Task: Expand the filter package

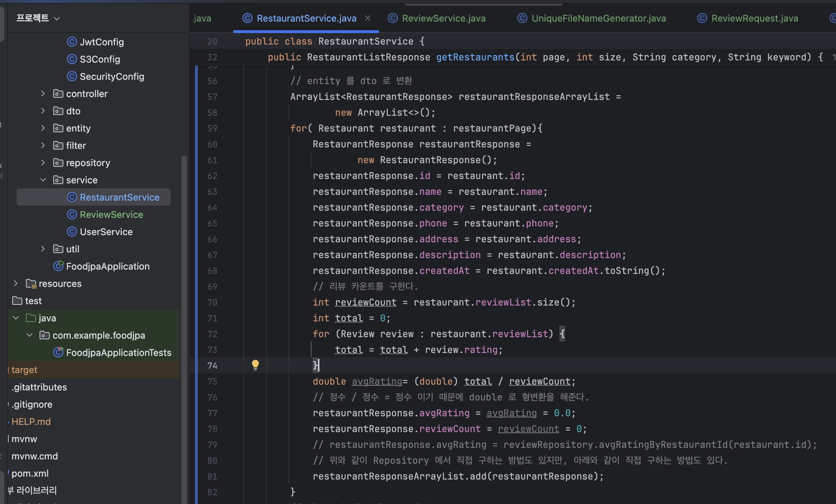Action: coord(43,146)
